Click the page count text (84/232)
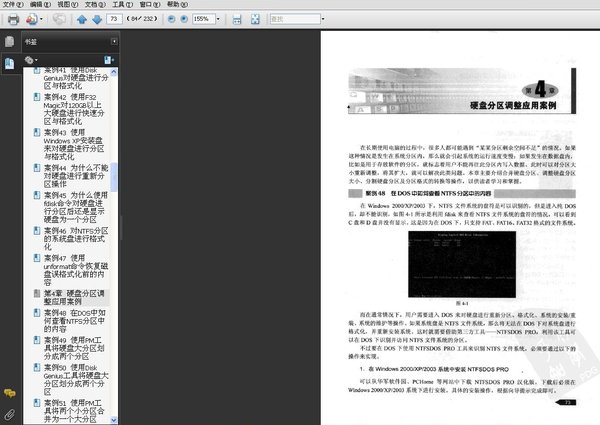Image resolution: width=600 pixels, height=425 pixels. pos(142,19)
